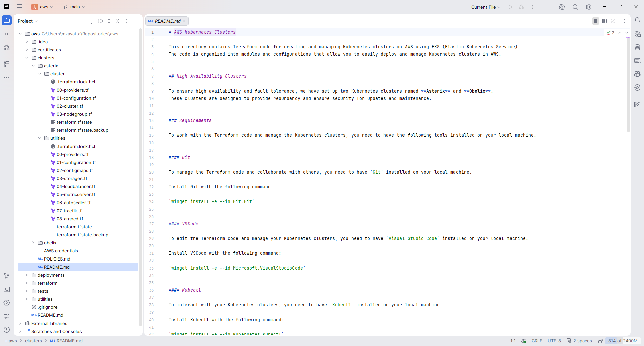Open editor tab options menu
Image resolution: width=644 pixels, height=346 pixels.
click(x=624, y=21)
